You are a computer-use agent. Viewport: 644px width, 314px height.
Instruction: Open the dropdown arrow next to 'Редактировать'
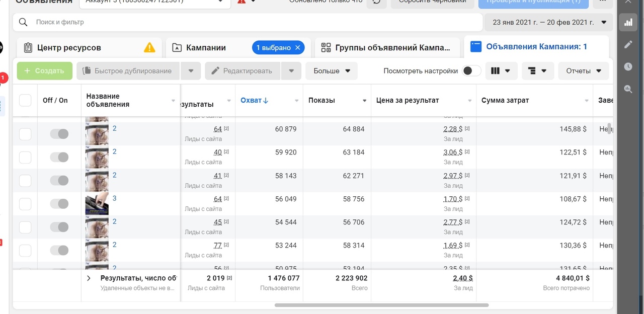pos(291,71)
